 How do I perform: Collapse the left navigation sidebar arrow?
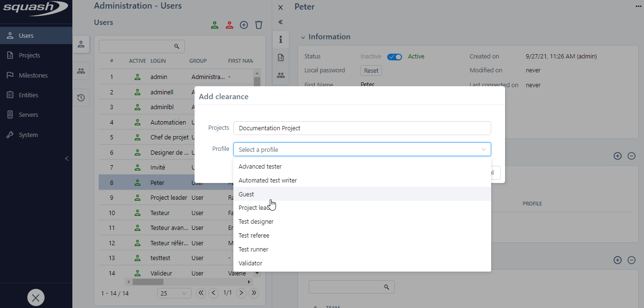coord(67,159)
